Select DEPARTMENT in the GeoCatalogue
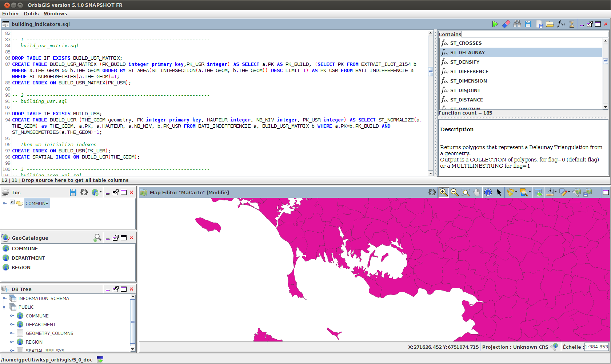Image resolution: width=611 pixels, height=364 pixels. point(28,258)
